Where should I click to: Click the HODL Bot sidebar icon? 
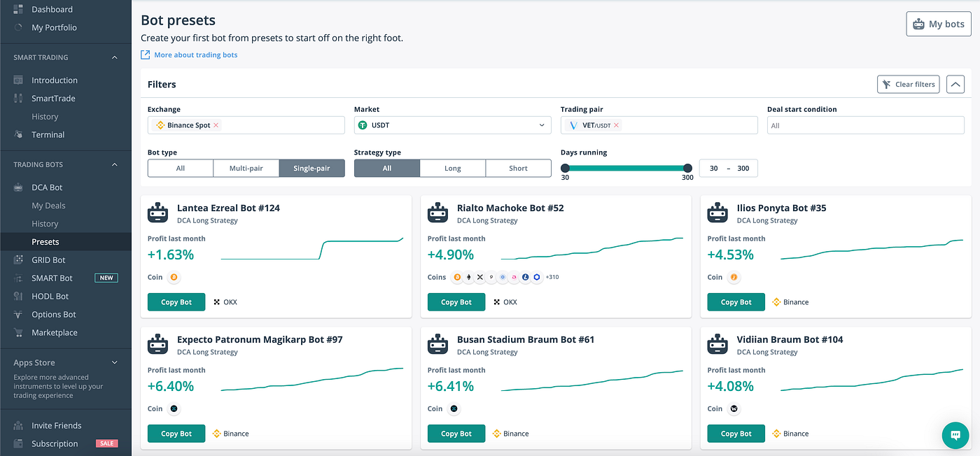pos(18,297)
